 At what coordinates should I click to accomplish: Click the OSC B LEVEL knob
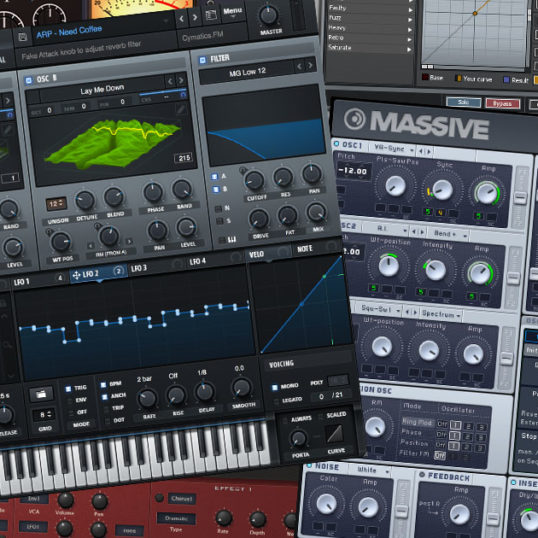click(x=186, y=227)
